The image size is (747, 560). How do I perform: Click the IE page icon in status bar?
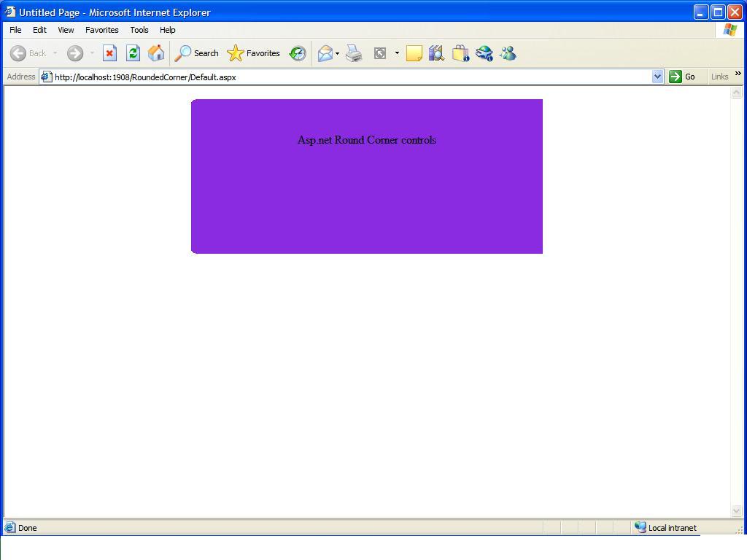coord(9,527)
